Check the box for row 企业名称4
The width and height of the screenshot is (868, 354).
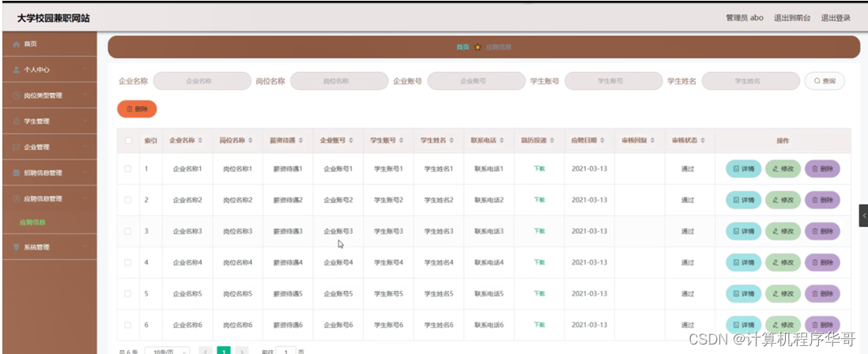(x=128, y=262)
